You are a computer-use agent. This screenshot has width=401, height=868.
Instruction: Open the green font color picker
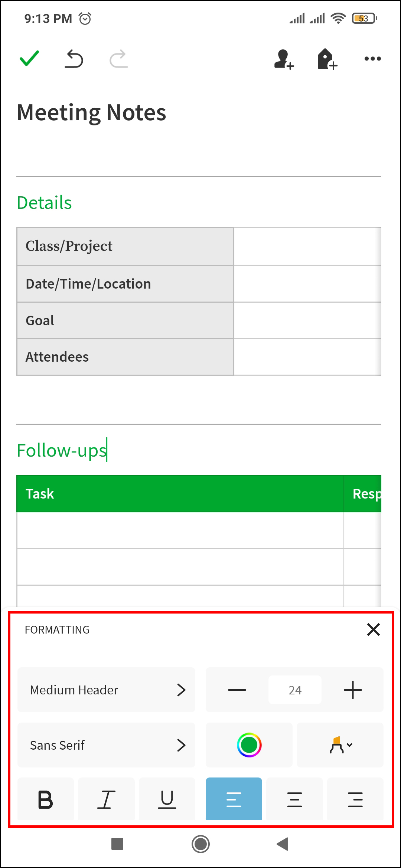[249, 745]
